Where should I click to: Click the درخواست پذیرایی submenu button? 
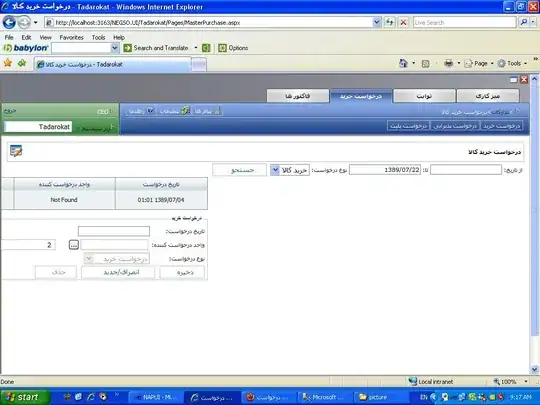[x=455, y=126]
